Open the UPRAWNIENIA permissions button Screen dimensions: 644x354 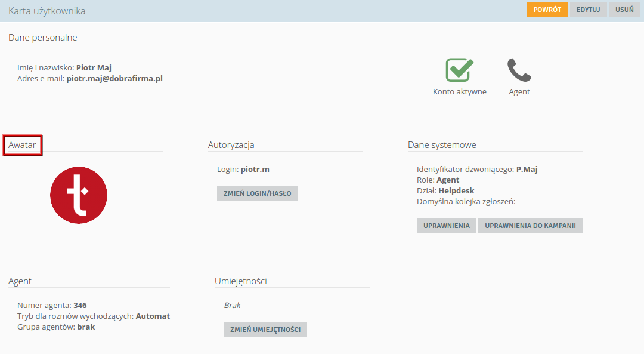[447, 226]
